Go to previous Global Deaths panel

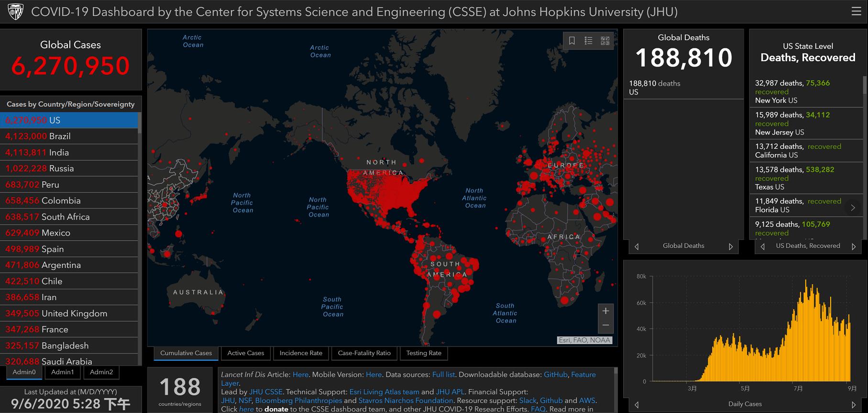(637, 246)
